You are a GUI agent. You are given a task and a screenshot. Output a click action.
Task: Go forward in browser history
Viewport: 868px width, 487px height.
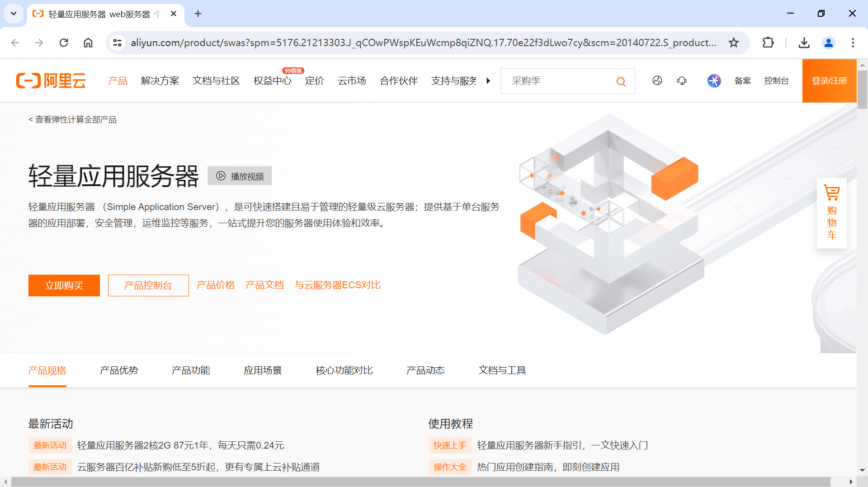click(x=39, y=42)
